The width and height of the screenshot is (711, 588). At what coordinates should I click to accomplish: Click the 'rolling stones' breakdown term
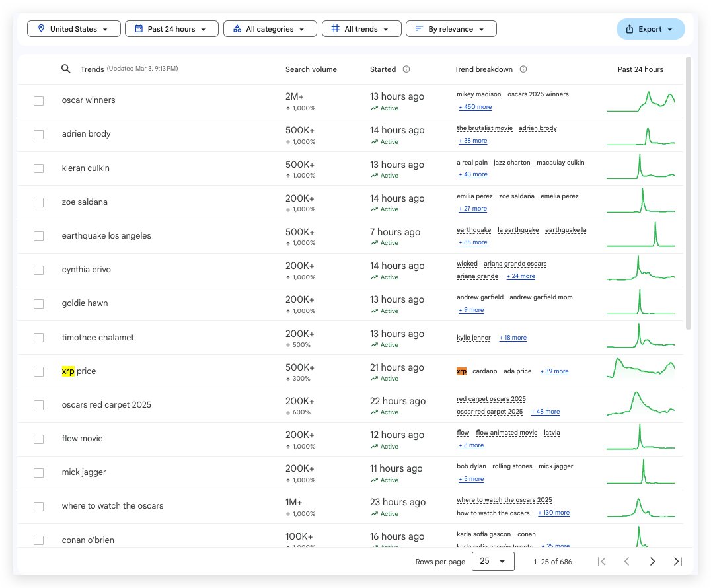coord(512,466)
